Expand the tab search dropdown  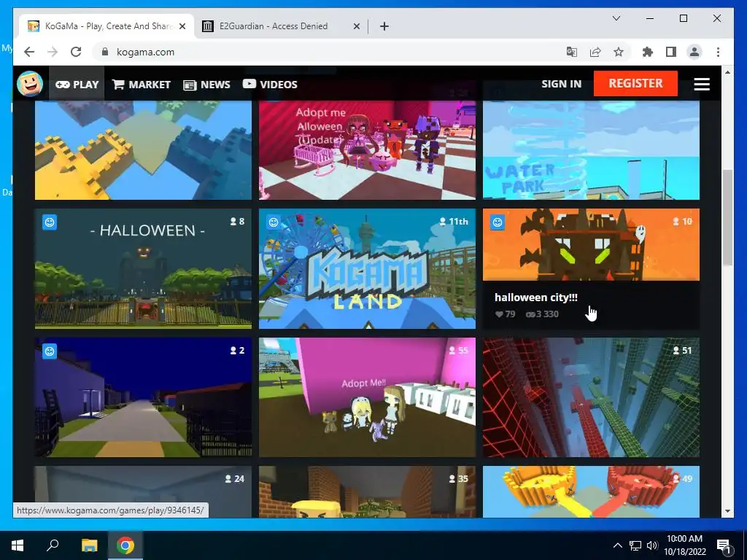click(616, 18)
